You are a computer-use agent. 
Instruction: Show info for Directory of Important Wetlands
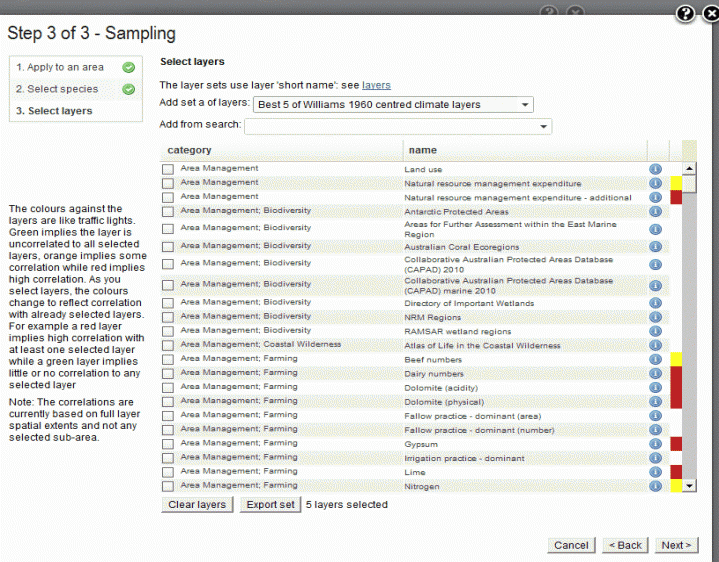click(656, 303)
